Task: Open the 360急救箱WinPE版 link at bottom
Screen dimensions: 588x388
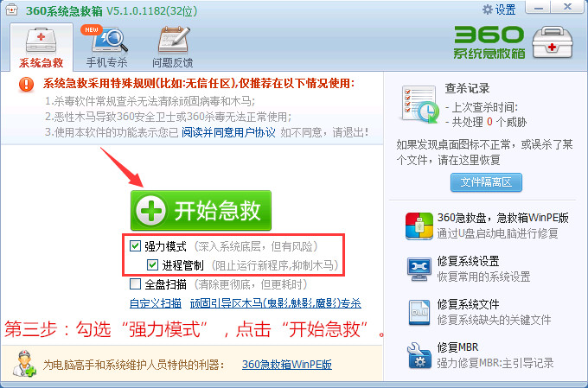Action: tap(287, 364)
